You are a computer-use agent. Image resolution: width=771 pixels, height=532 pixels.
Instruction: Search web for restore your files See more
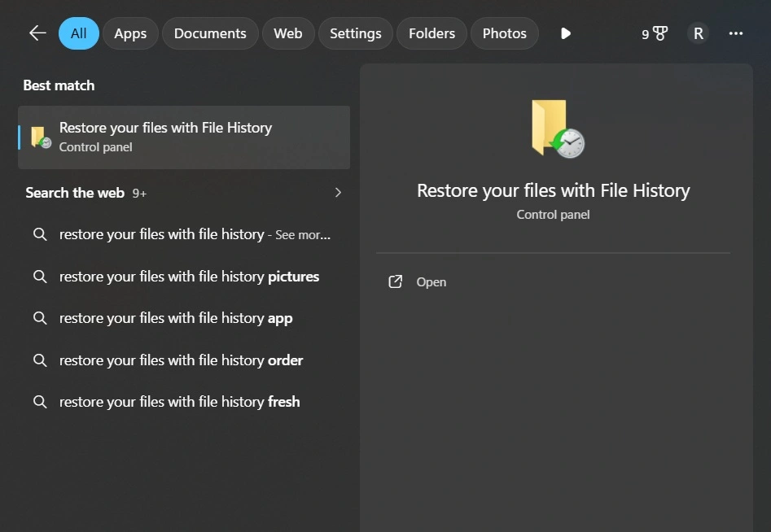184,234
